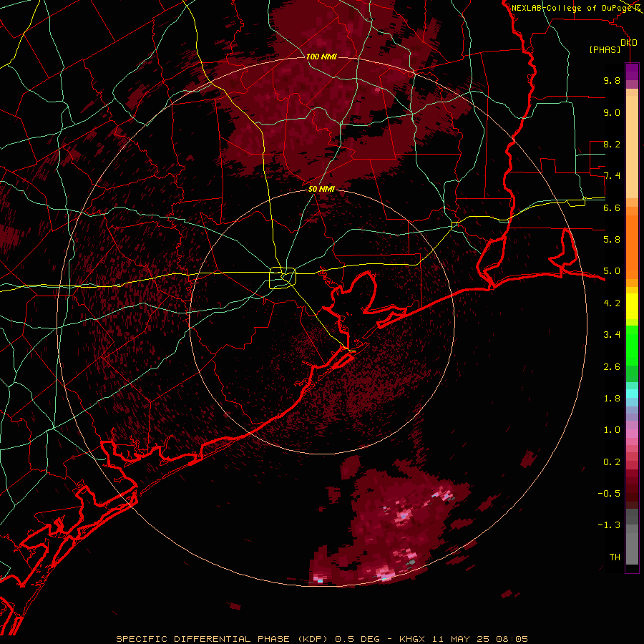Click the 2.6 scale value
The image size is (644, 644).
pyautogui.click(x=612, y=367)
